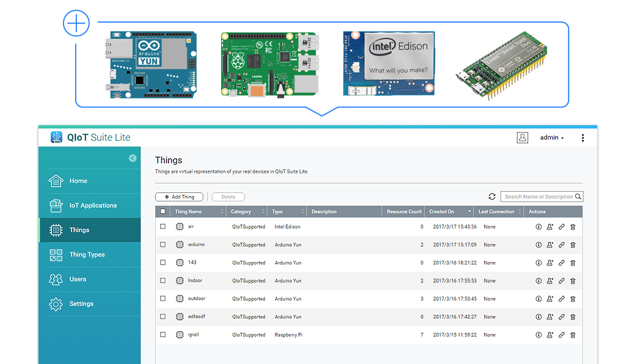This screenshot has height=364, width=643.
Task: View info for the arduino thing
Action: click(539, 245)
